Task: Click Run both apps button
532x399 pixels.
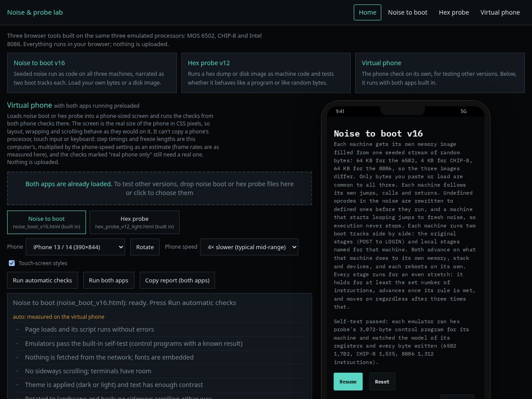Action: (109, 280)
